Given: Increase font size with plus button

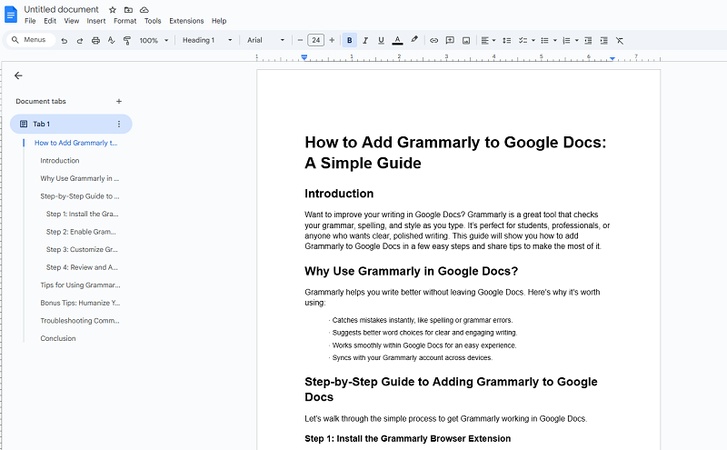Looking at the screenshot, I should click(332, 40).
